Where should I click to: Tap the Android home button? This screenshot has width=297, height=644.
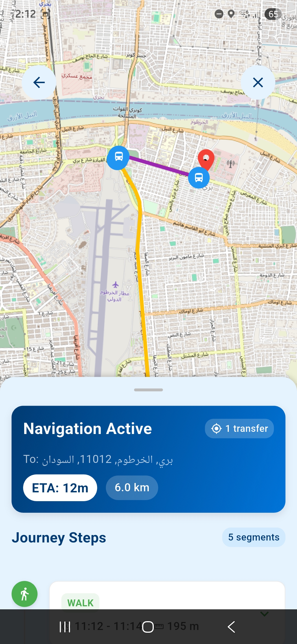[148, 627]
